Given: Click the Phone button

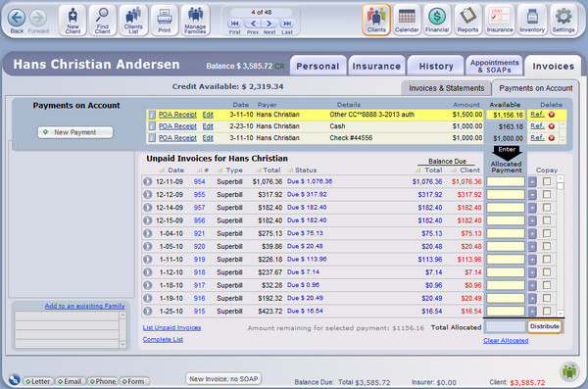Looking at the screenshot, I should click(x=103, y=381).
